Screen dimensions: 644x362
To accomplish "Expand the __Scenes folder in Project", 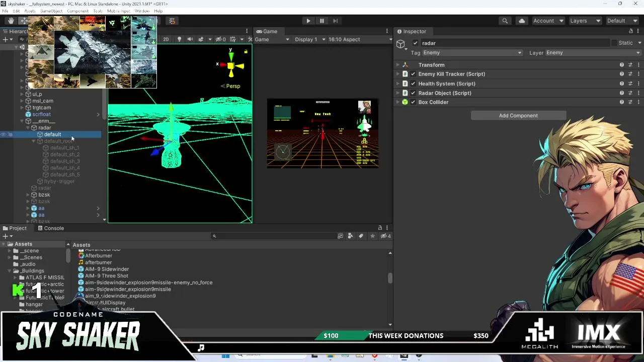I will click(10, 257).
